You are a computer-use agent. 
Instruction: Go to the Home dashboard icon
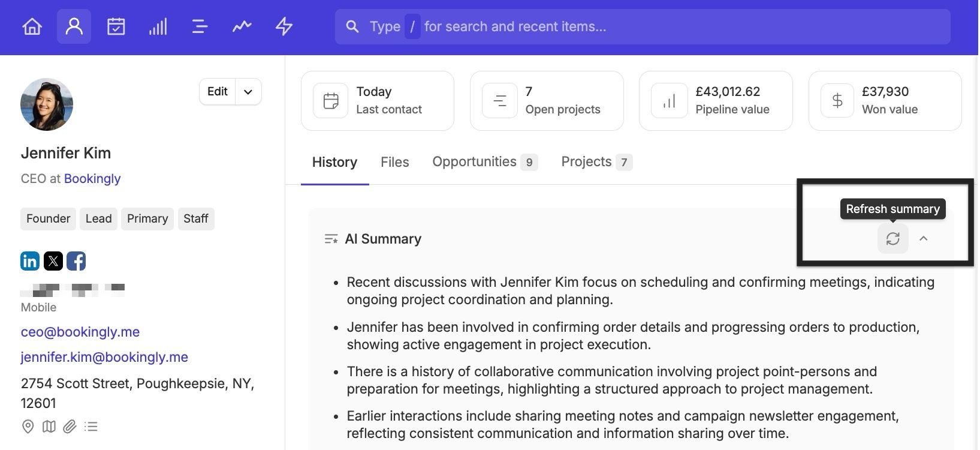coord(32,26)
